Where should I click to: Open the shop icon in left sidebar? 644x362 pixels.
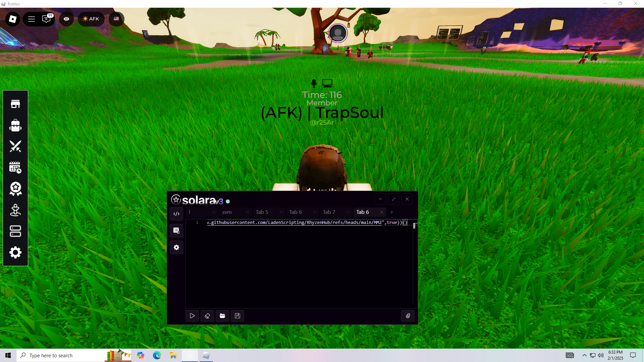pos(15,104)
